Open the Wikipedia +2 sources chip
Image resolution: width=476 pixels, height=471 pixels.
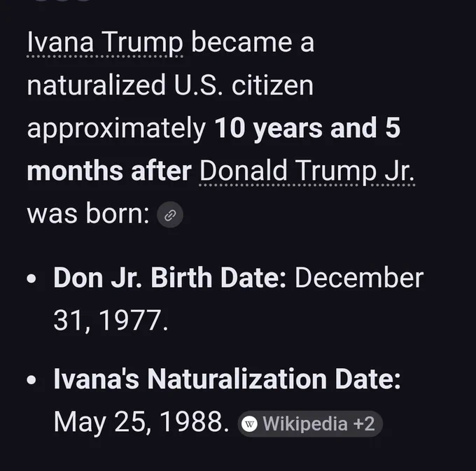(310, 424)
